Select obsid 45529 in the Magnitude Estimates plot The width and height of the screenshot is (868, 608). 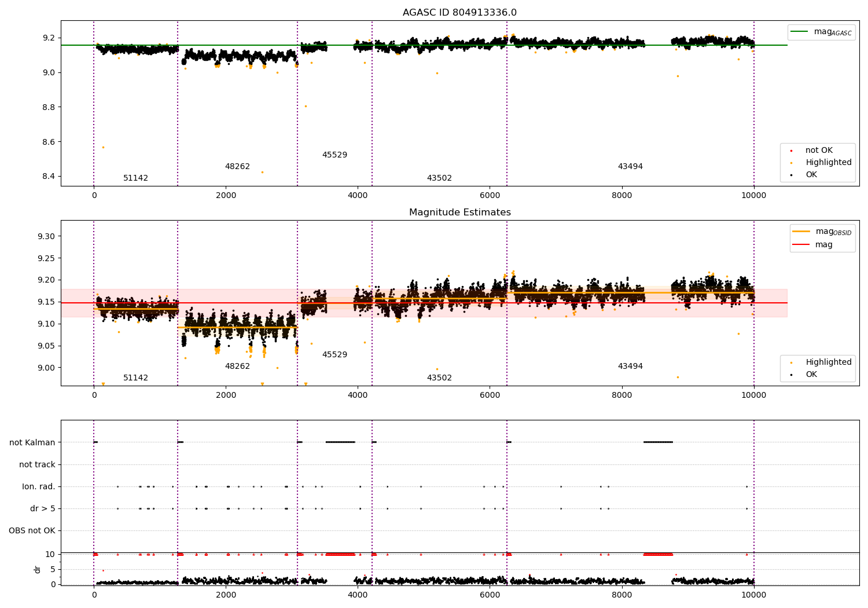334,355
